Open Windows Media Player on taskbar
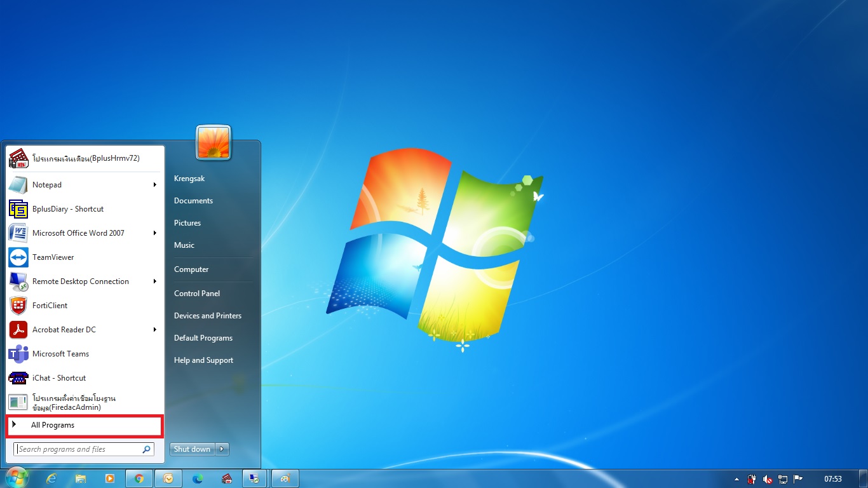This screenshot has width=868, height=488. click(x=110, y=478)
